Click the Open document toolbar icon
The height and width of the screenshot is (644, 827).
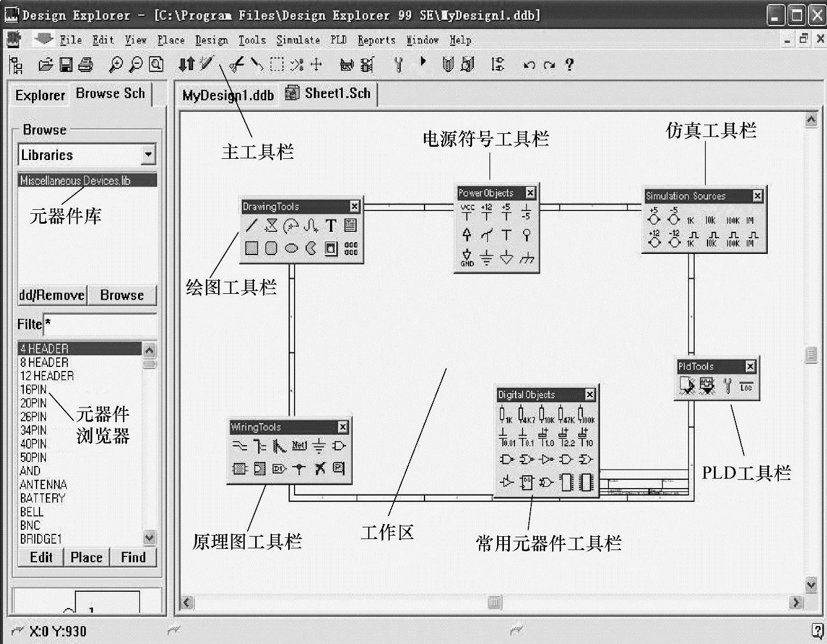(45, 65)
